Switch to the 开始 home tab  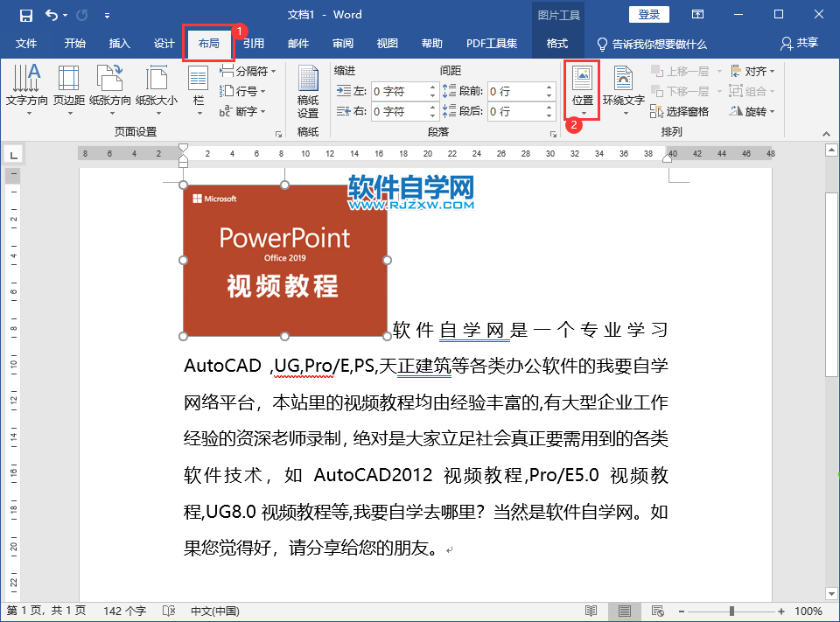coord(75,44)
